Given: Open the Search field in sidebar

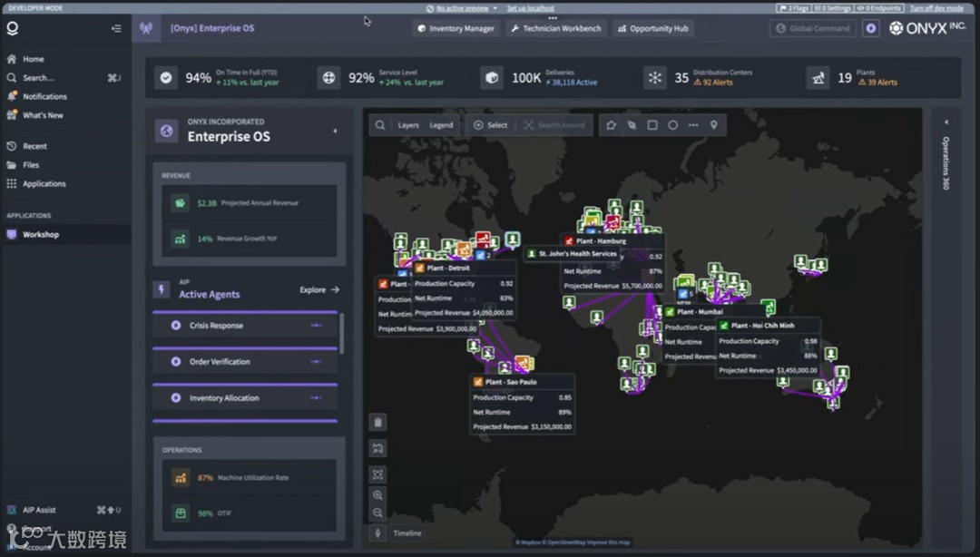Looking at the screenshot, I should [x=38, y=77].
